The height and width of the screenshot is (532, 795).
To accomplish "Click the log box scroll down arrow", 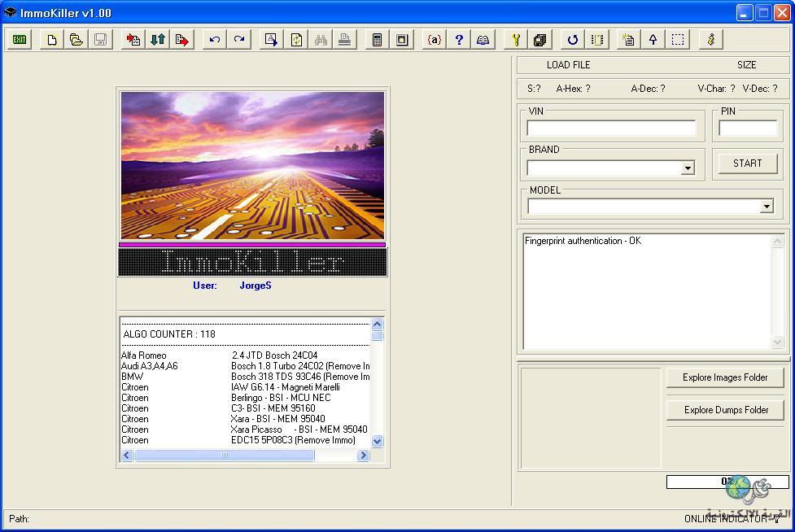I will (777, 342).
